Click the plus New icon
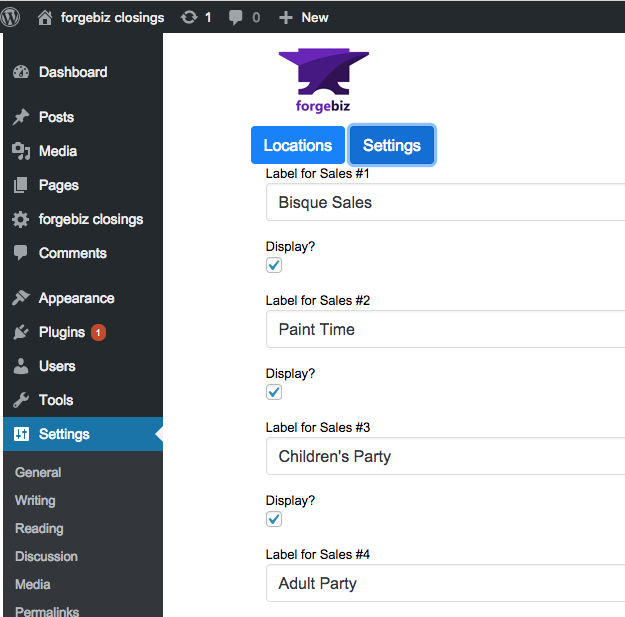 click(286, 18)
